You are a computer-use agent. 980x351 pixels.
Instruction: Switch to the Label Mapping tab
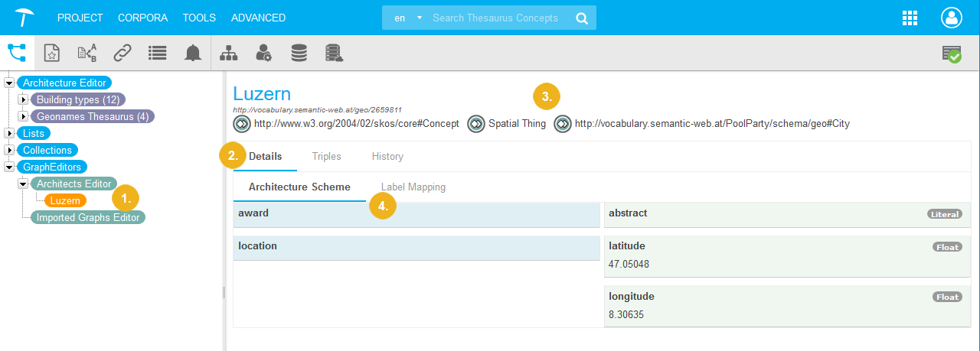point(413,187)
